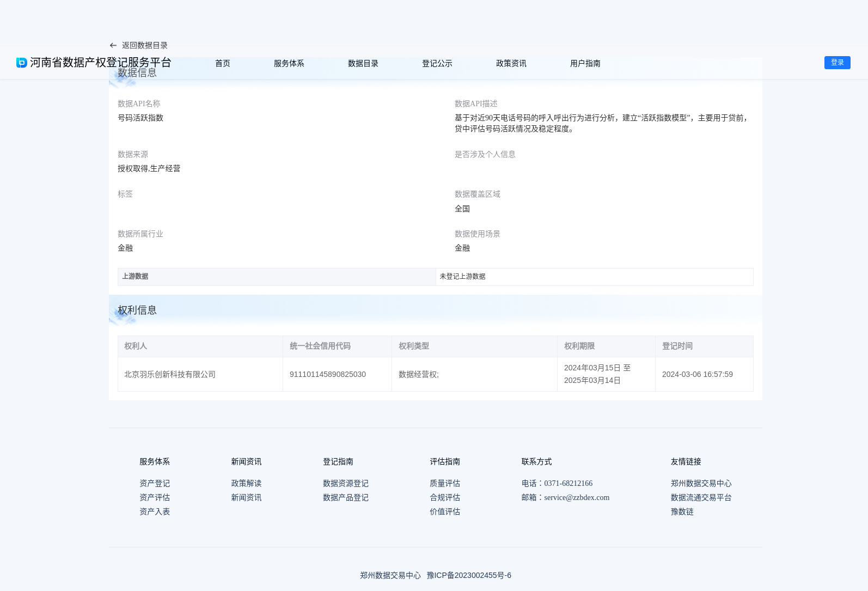
Task: Click the 价值评估 footer link
Action: pos(445,512)
